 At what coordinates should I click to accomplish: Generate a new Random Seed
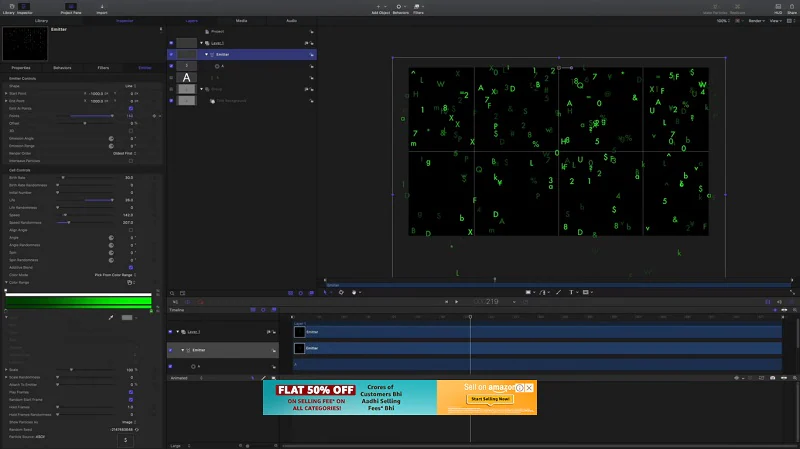[137, 430]
